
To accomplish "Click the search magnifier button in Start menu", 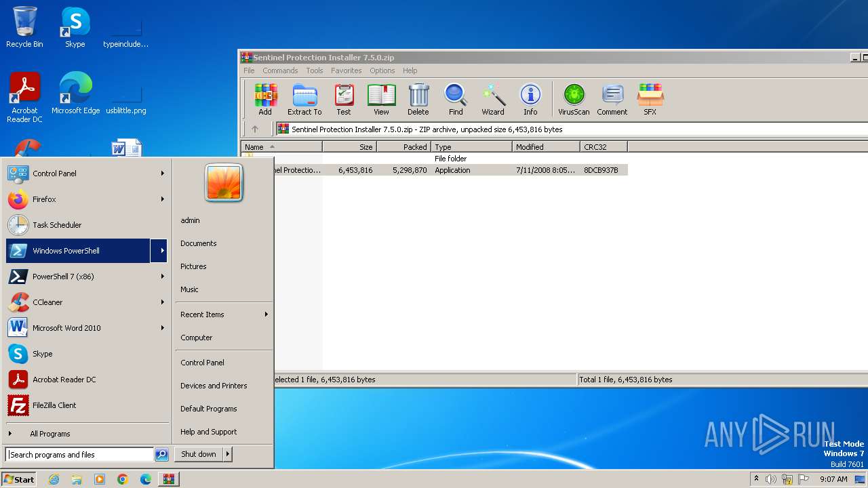I will click(x=161, y=455).
